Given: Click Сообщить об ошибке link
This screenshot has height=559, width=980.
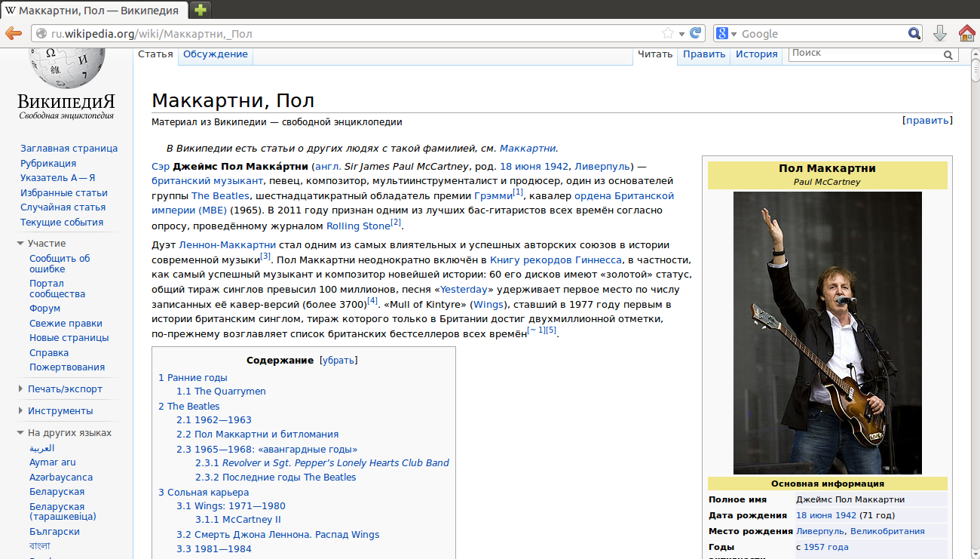Looking at the screenshot, I should pos(60,263).
